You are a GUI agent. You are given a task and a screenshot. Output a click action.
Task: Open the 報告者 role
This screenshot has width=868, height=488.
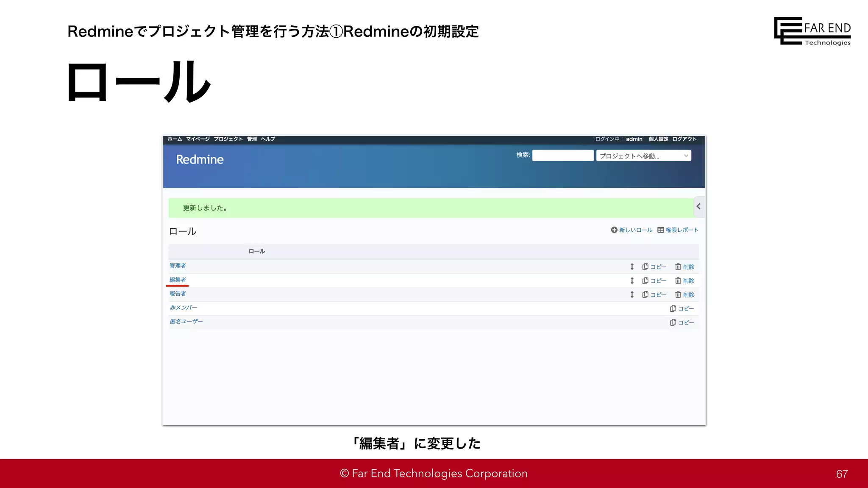178,294
